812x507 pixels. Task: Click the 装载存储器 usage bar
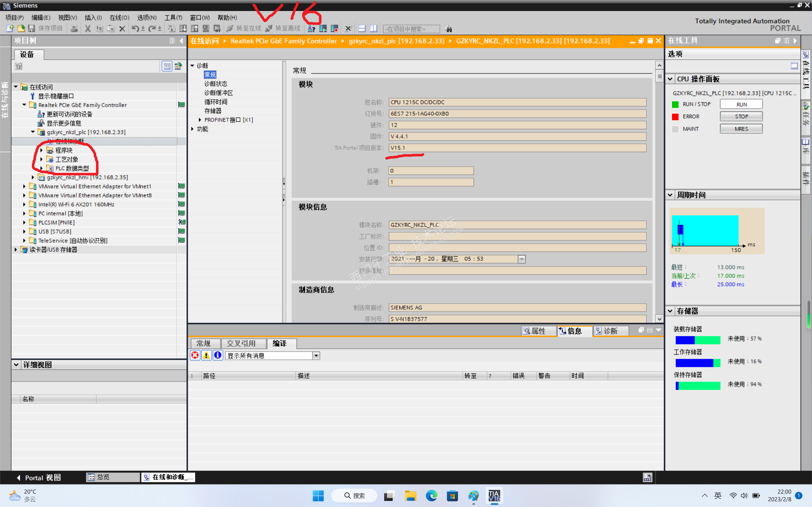697,340
